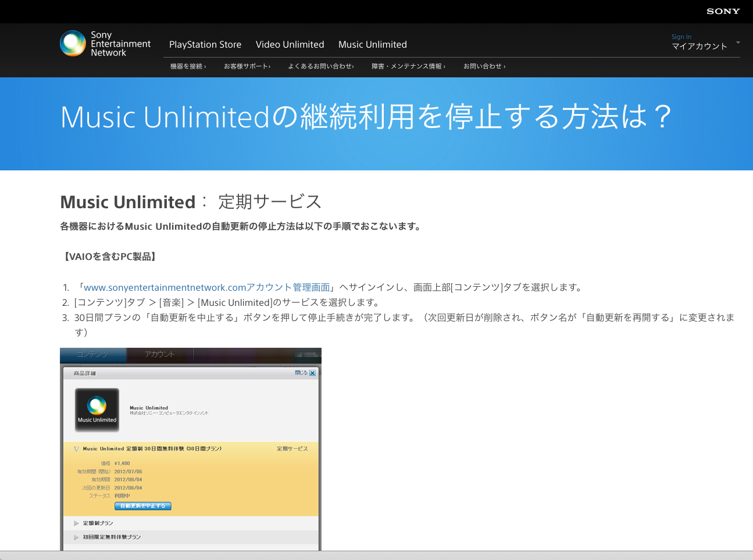The width and height of the screenshot is (753, 560).
Task: Click the 【VAIOを含むPC製品】 heading text
Action: [109, 256]
